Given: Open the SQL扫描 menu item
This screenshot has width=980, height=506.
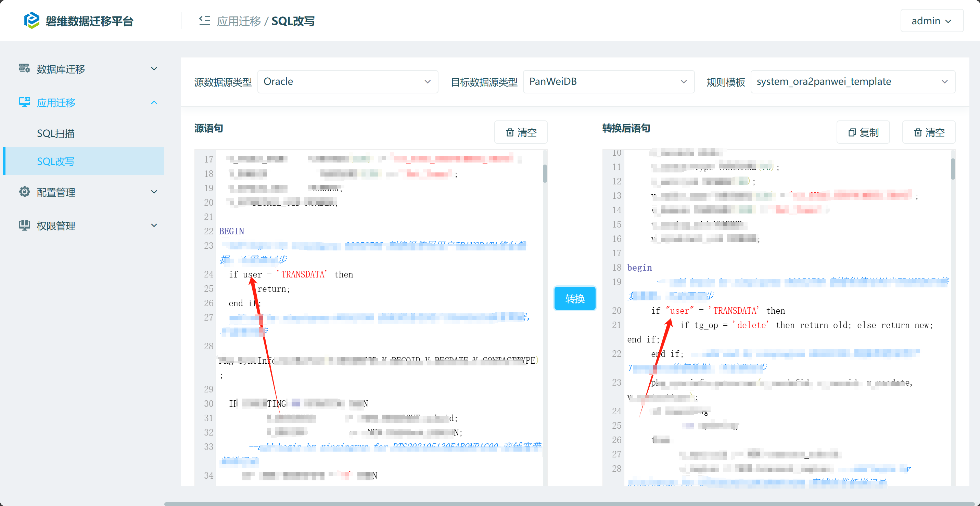Looking at the screenshot, I should [55, 133].
